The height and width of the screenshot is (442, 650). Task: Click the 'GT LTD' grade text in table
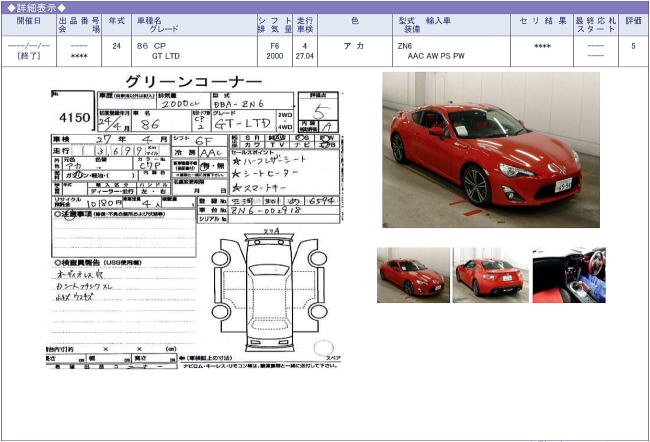coord(166,56)
